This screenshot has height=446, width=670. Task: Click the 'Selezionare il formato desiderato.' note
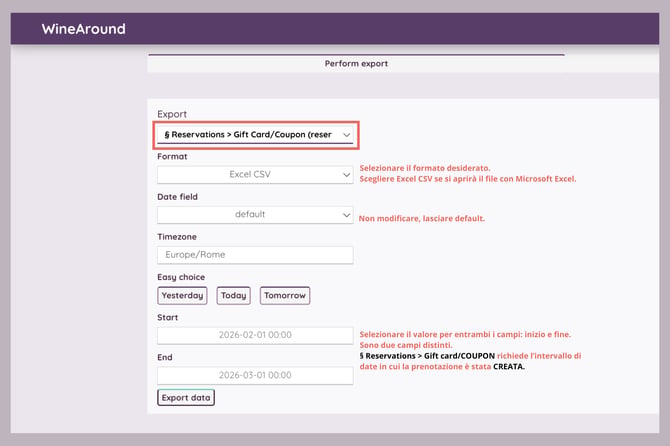coord(425,168)
